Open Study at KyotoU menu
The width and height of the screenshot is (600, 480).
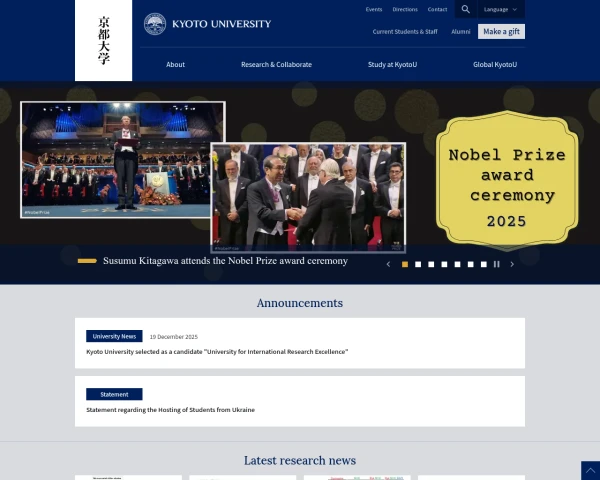click(x=392, y=65)
